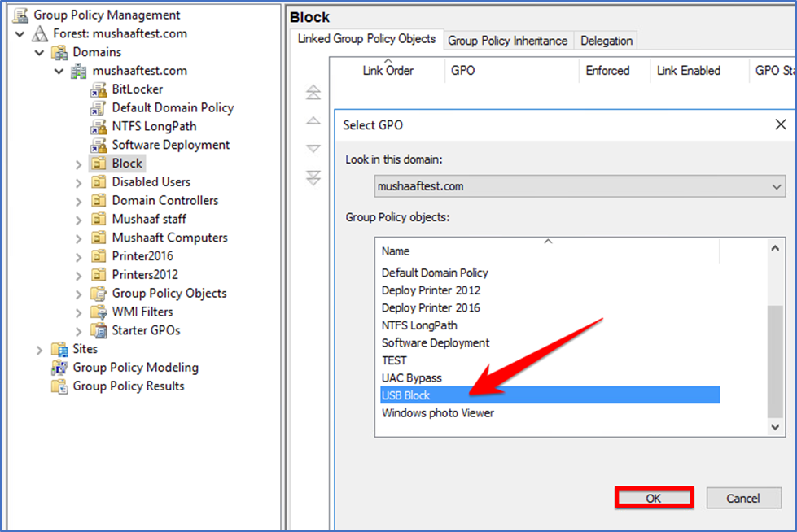
Task: Expand the Disabled Users OU
Action: pyautogui.click(x=78, y=183)
